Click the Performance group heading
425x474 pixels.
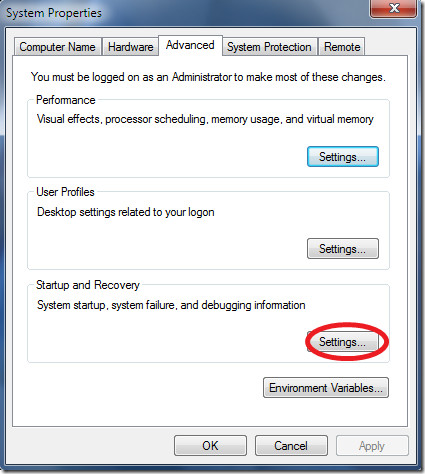[x=66, y=100]
